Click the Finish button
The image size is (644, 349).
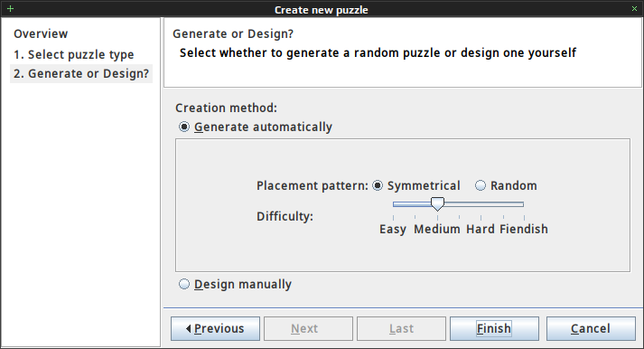point(494,328)
